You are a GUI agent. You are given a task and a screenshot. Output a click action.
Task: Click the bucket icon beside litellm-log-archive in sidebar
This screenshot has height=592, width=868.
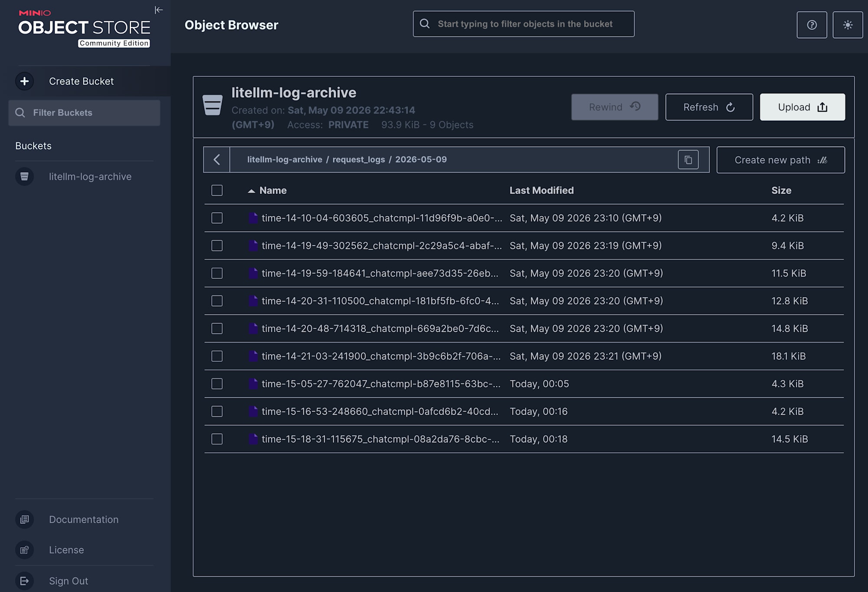click(25, 177)
